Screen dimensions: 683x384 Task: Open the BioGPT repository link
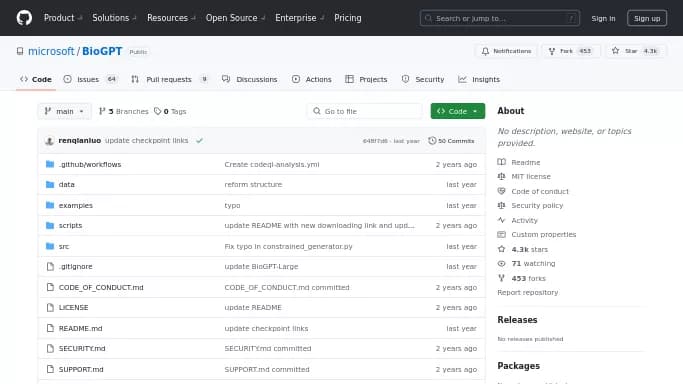102,51
